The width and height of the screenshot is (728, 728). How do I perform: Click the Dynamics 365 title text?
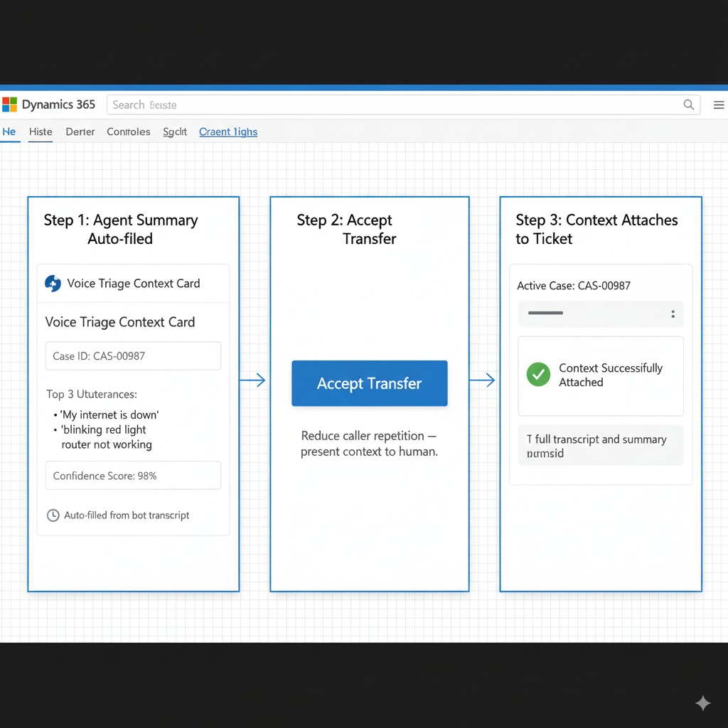(58, 105)
